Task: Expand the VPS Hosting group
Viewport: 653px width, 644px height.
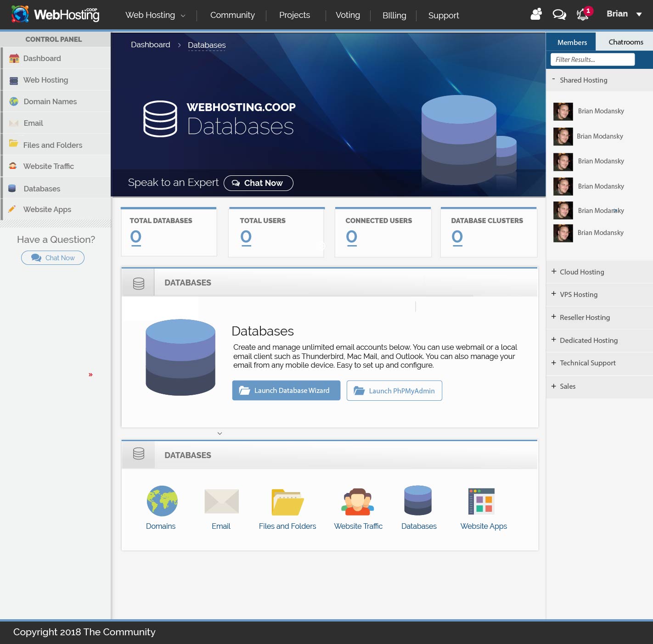Action: pos(554,294)
